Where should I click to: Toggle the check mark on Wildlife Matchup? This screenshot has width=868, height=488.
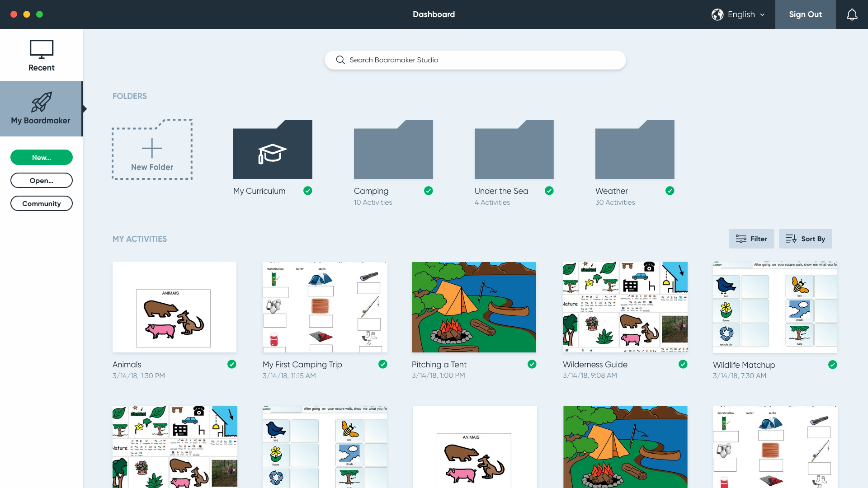(833, 365)
